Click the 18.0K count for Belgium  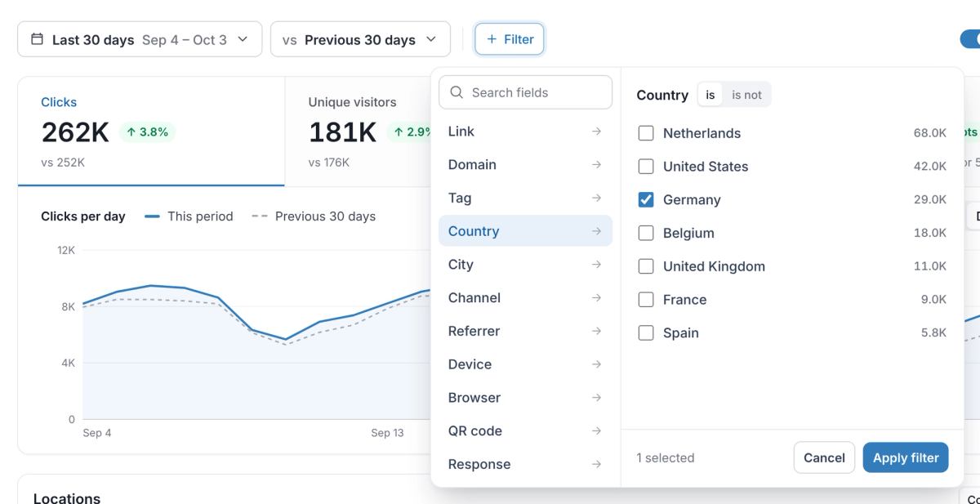click(930, 233)
